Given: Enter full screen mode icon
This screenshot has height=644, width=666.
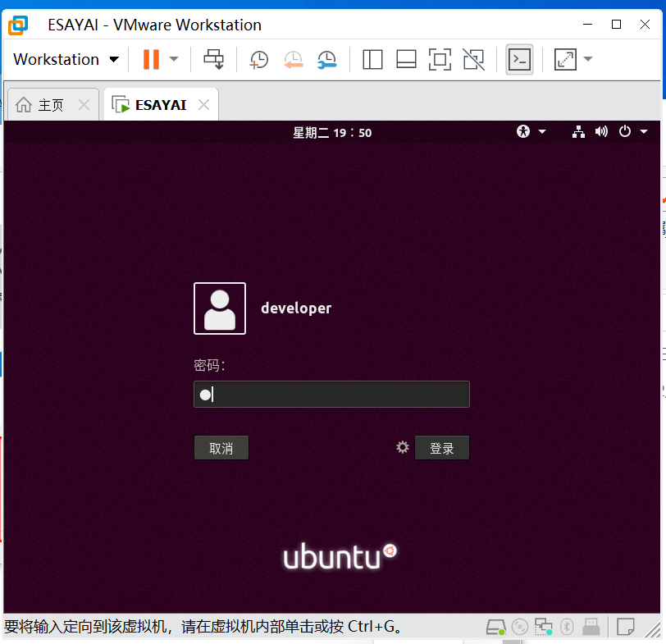Looking at the screenshot, I should pos(440,59).
